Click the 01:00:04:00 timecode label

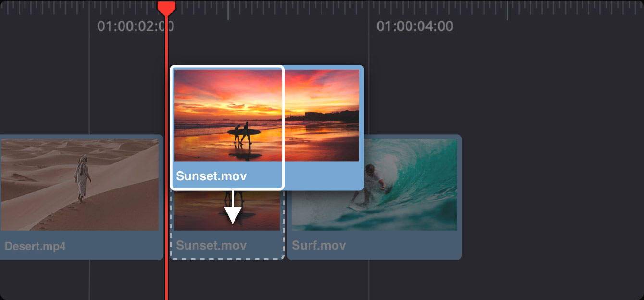point(414,26)
